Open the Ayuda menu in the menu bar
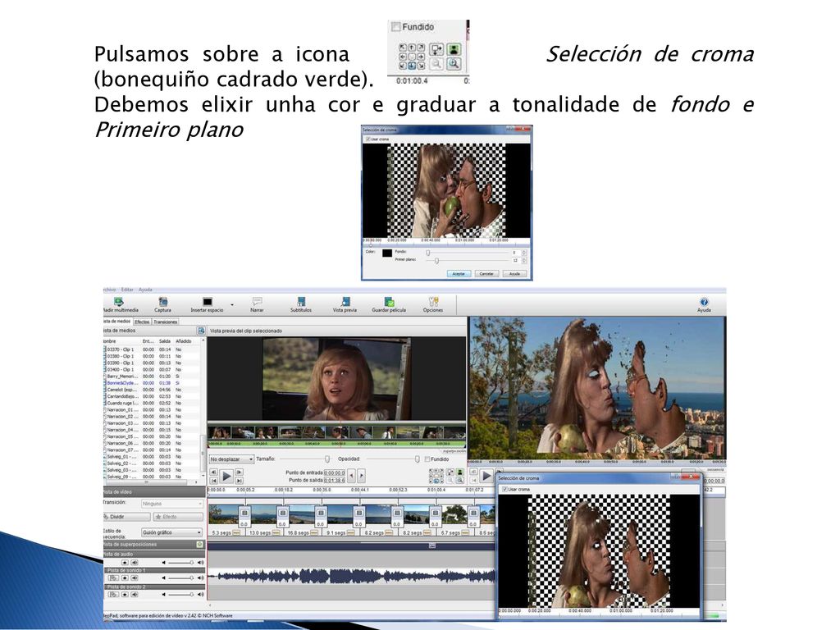This screenshot has height=630, width=840. [x=145, y=290]
